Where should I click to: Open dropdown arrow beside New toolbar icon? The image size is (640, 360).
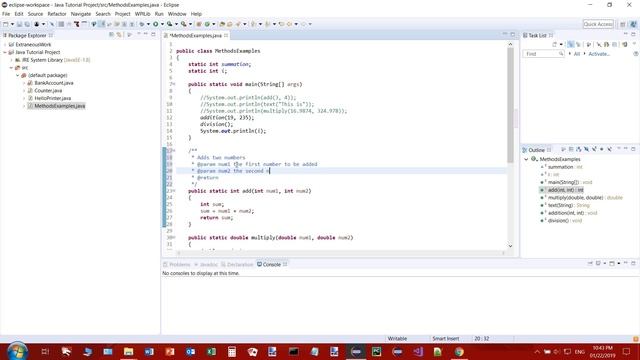pyautogui.click(x=12, y=24)
